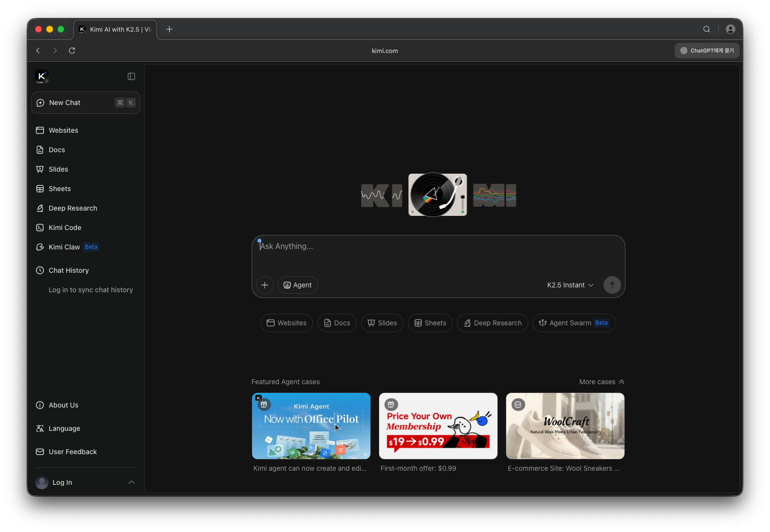Viewport: 770px width, 532px height.
Task: Expand More cases link
Action: 602,382
